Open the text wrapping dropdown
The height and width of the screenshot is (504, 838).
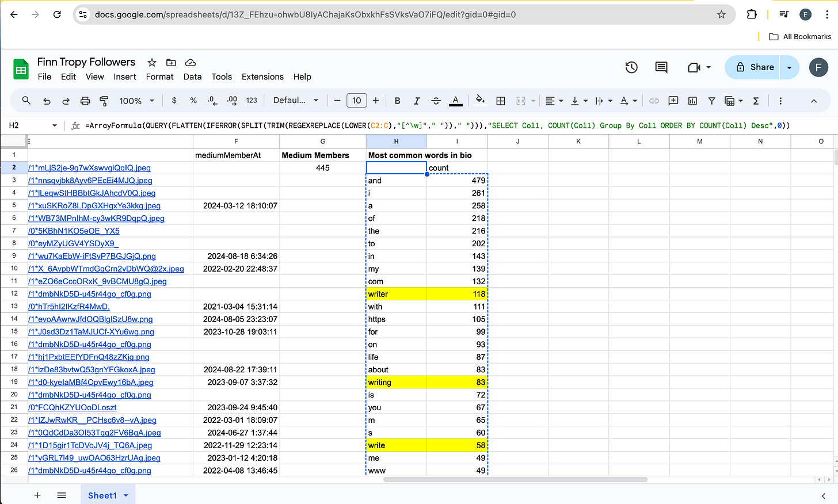click(x=604, y=101)
